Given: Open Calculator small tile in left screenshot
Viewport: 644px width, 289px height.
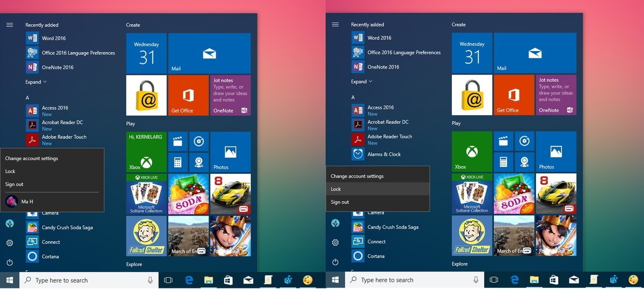Looking at the screenshot, I should pos(178,162).
